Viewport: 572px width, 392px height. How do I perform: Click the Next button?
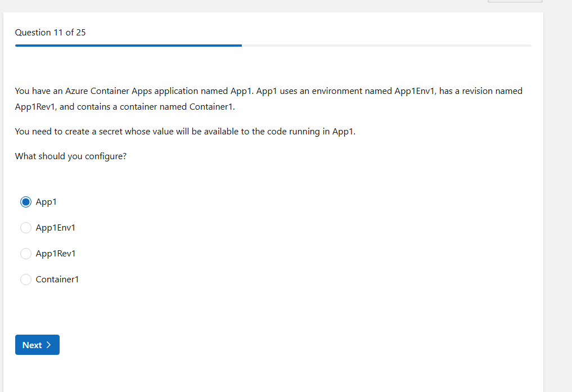37,345
